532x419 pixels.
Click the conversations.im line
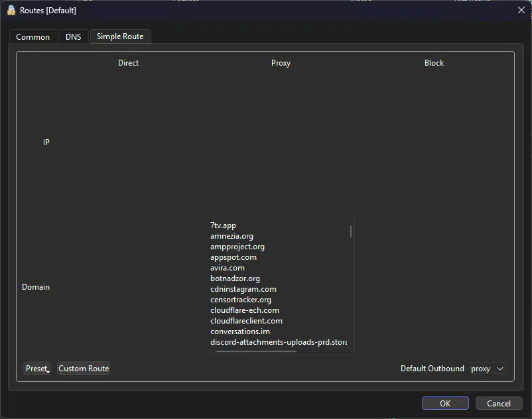[240, 331]
